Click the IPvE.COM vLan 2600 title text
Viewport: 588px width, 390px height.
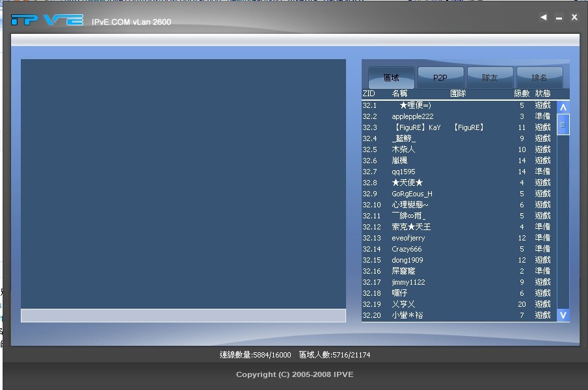point(131,22)
